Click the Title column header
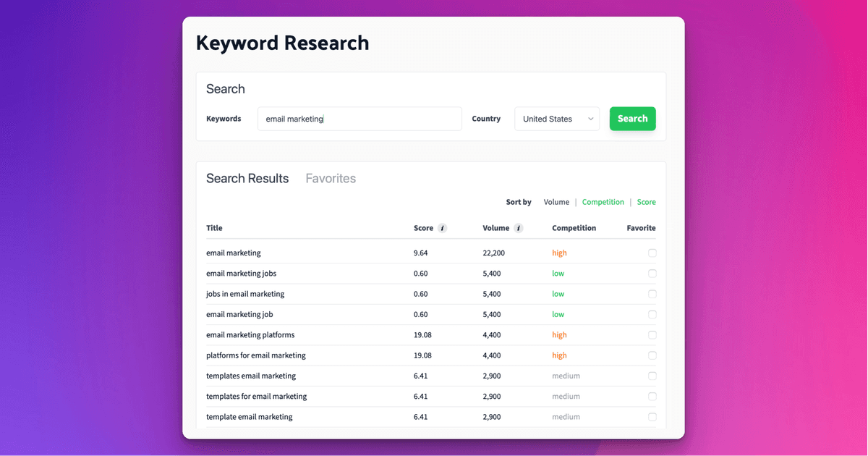868x456 pixels. (x=214, y=228)
